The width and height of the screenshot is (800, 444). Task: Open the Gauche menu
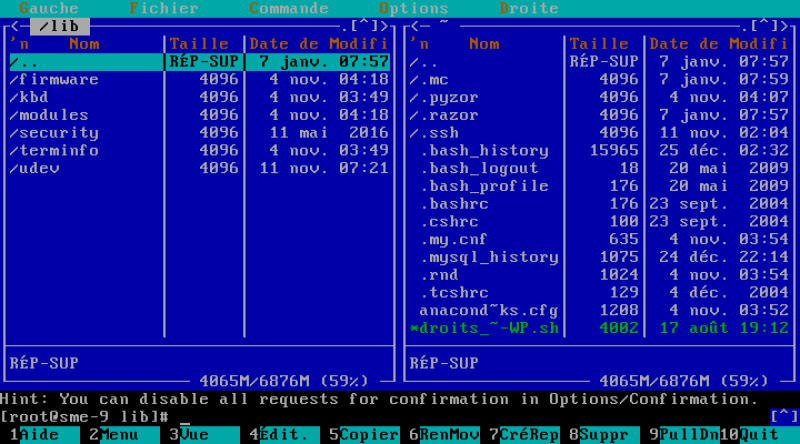49,8
